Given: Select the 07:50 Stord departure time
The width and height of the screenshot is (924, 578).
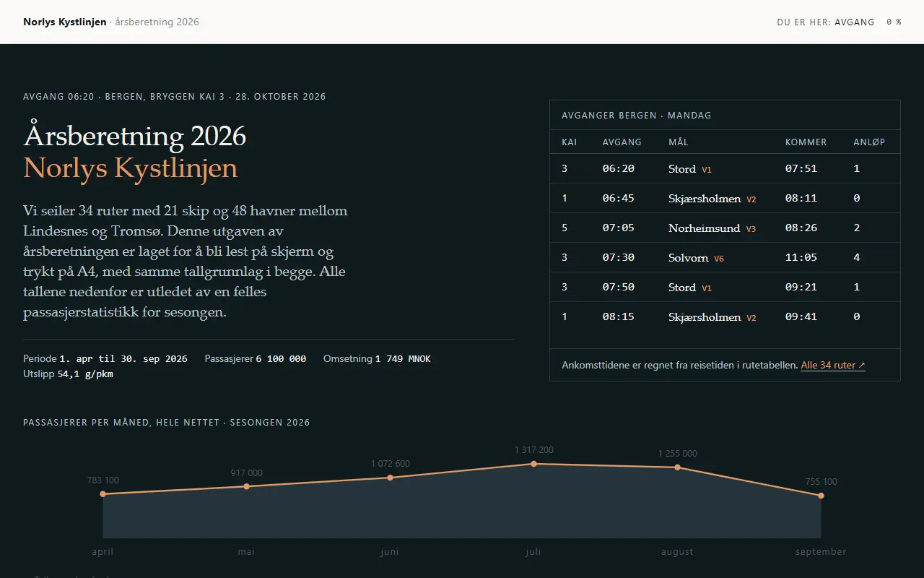Looking at the screenshot, I should click(619, 287).
